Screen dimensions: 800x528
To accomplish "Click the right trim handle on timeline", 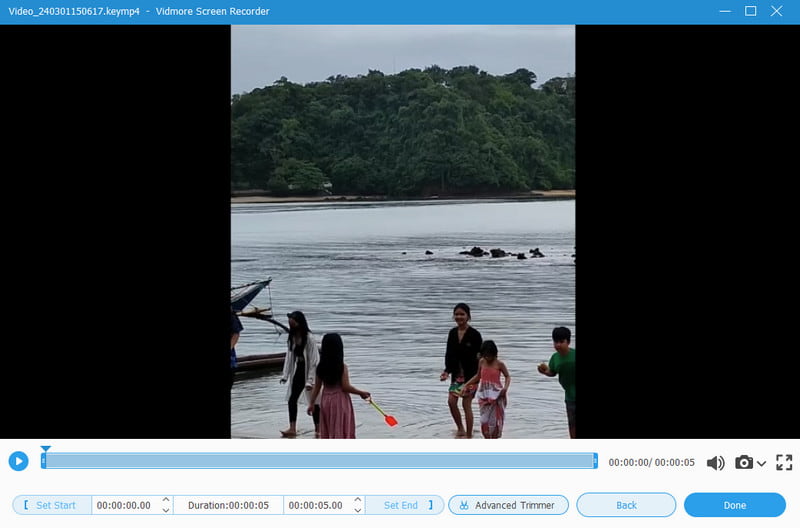I will tap(595, 461).
